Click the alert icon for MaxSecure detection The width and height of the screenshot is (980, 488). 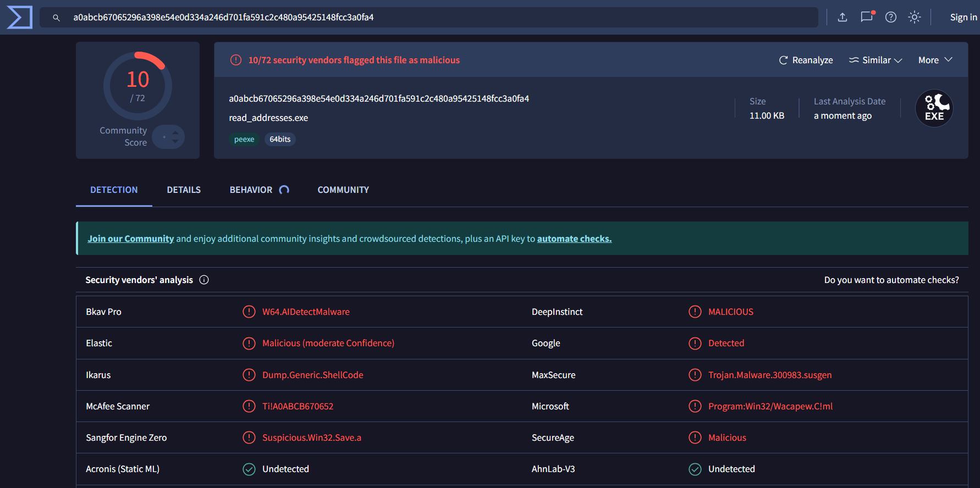[x=695, y=375]
